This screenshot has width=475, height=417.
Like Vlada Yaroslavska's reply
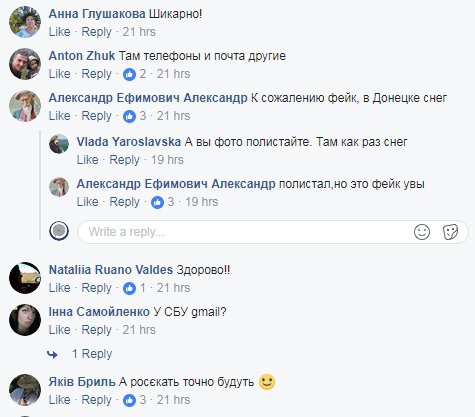88,160
